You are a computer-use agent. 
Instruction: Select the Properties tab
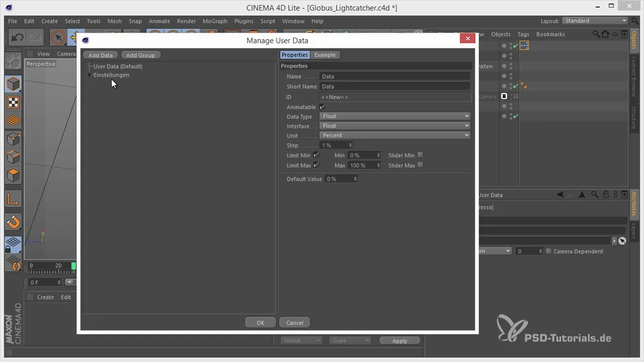pos(295,55)
